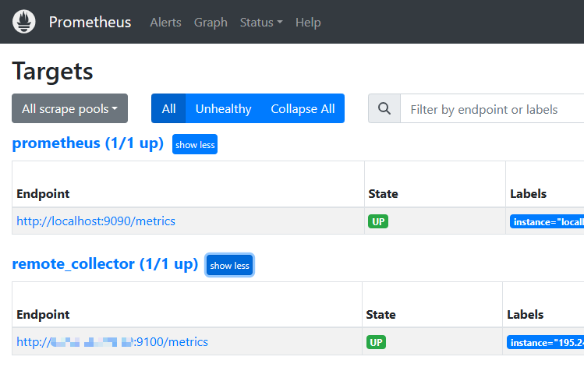
Task: Click the Prometheus torch logo icon
Action: click(24, 22)
